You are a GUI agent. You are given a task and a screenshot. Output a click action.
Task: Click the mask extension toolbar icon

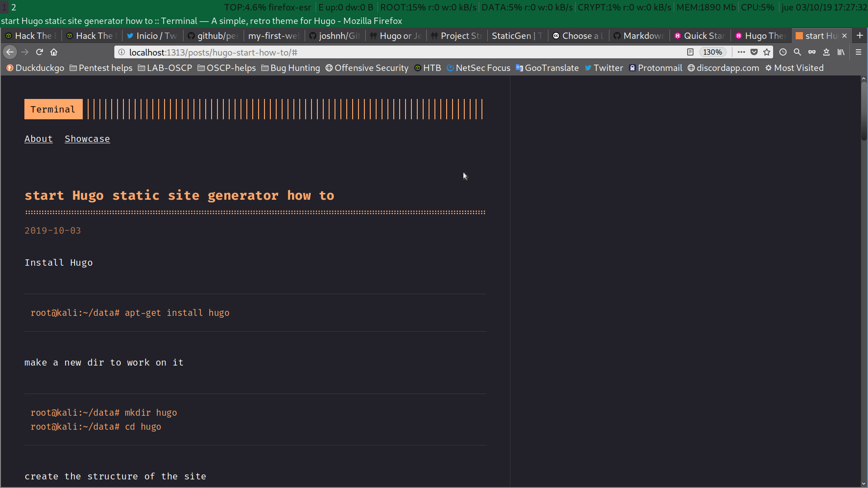point(812,52)
